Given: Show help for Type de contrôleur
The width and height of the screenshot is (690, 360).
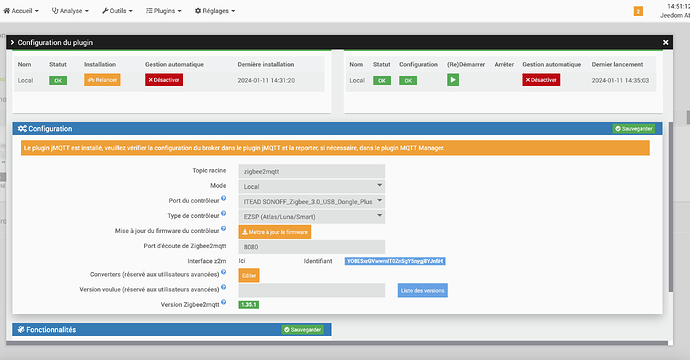Looking at the screenshot, I should pyautogui.click(x=224, y=213).
